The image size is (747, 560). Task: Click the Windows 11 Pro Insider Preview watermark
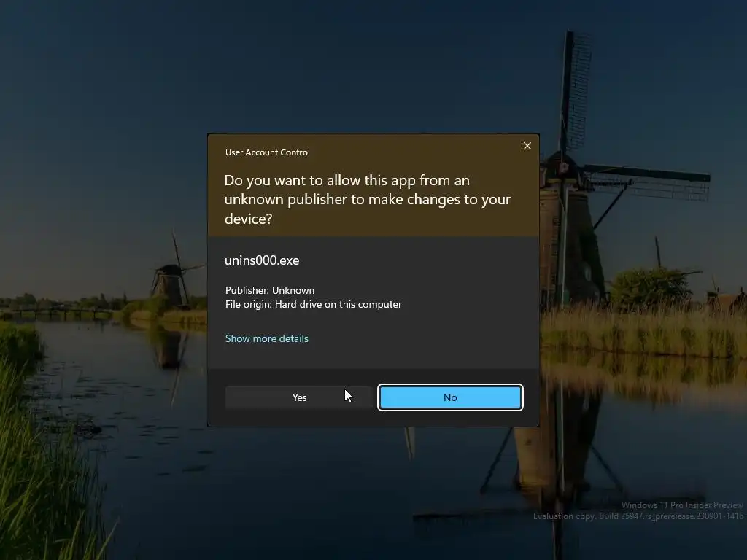682,505
